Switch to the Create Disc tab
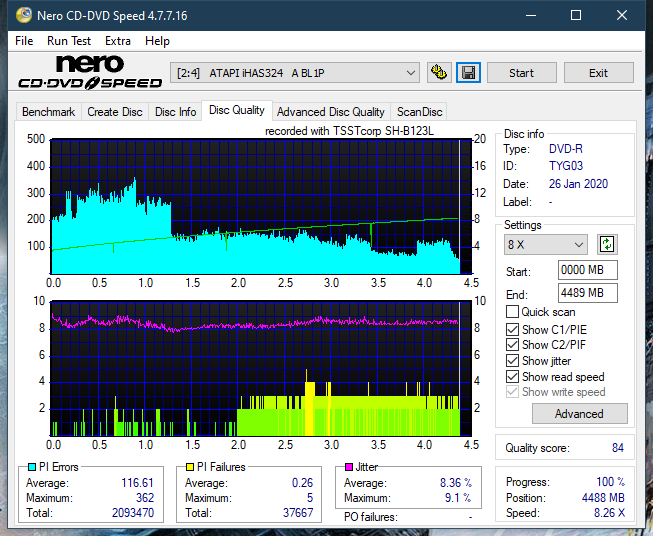This screenshot has height=536, width=653. (115, 112)
